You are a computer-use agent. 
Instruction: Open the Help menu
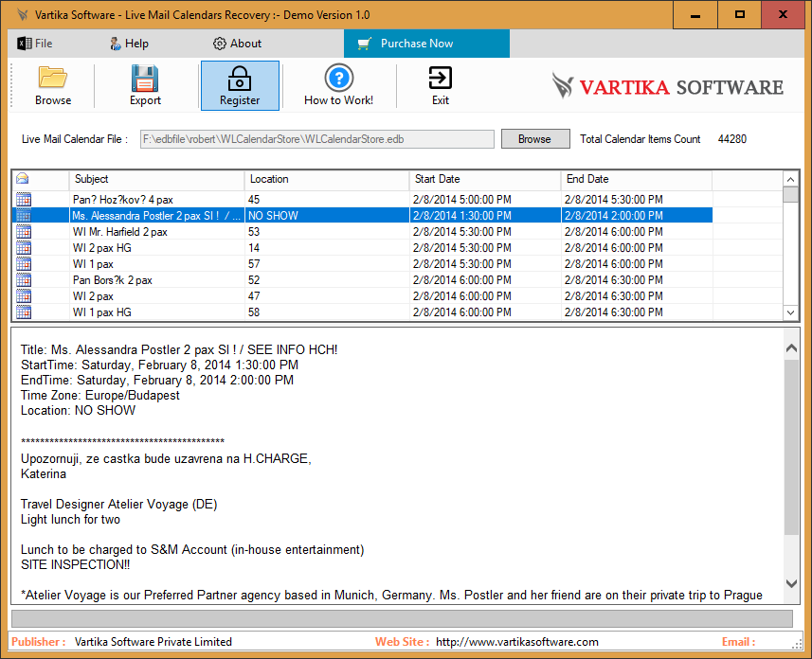[130, 44]
